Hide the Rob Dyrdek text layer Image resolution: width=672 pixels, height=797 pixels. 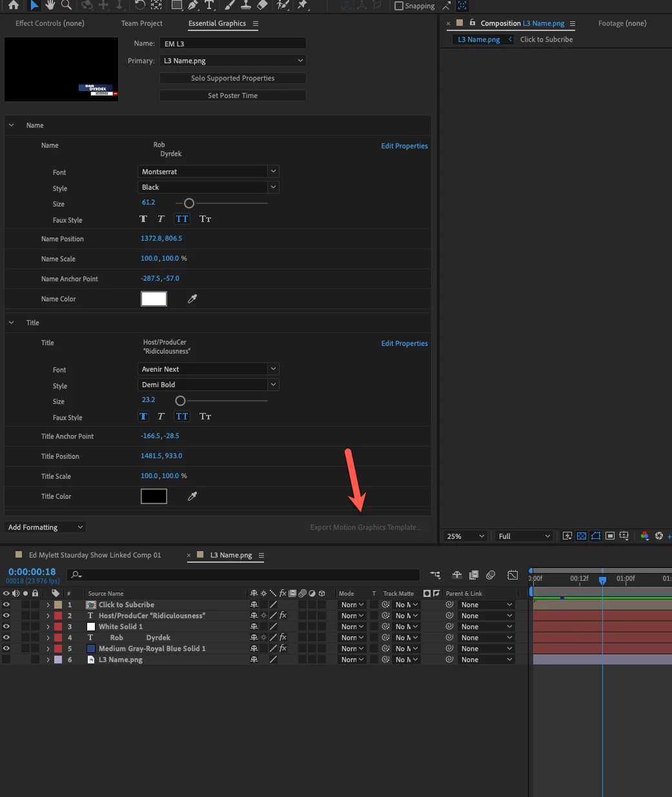6,638
